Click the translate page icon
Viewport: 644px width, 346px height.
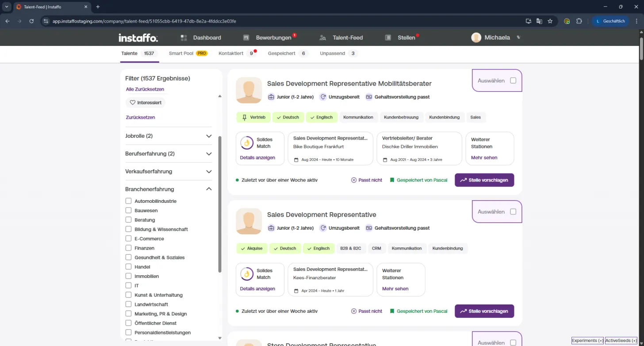[x=539, y=21]
